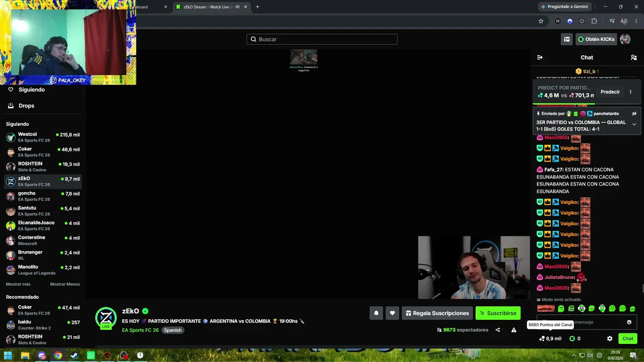Image resolution: width=644 pixels, height=362 pixels.
Task: Open the EA Sports FC 26 category link
Action: tap(140, 330)
